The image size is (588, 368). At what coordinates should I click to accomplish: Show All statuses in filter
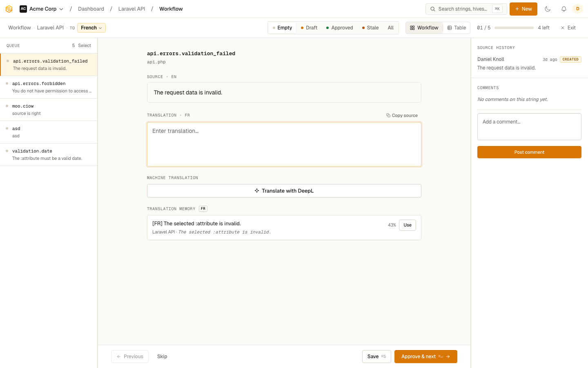click(x=391, y=28)
